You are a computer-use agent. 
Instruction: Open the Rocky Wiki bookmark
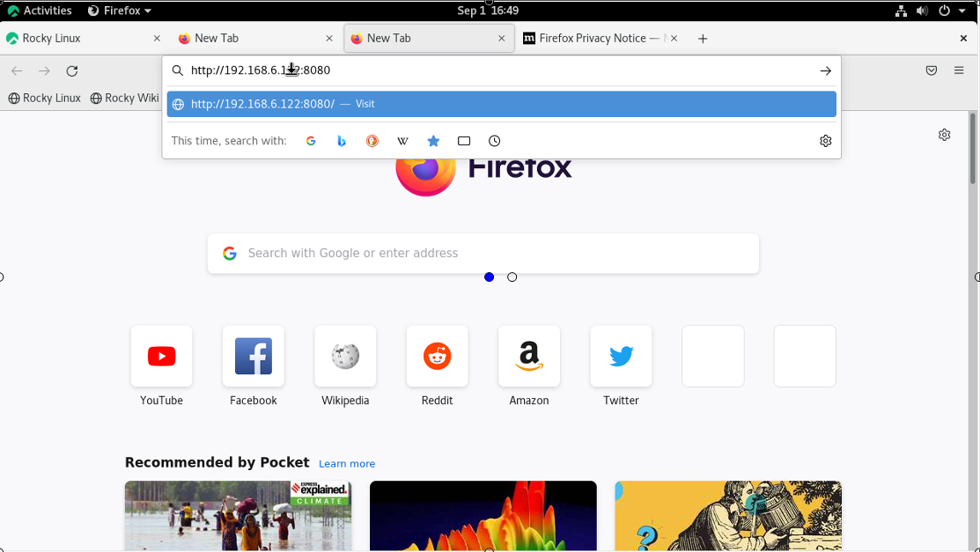(124, 98)
